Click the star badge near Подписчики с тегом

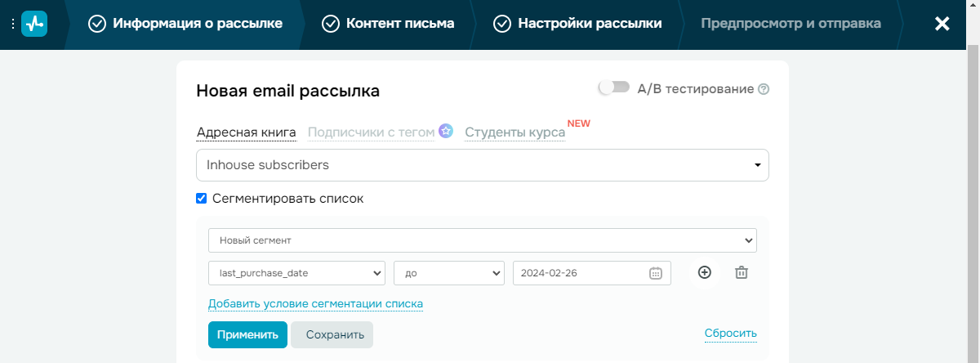click(445, 131)
